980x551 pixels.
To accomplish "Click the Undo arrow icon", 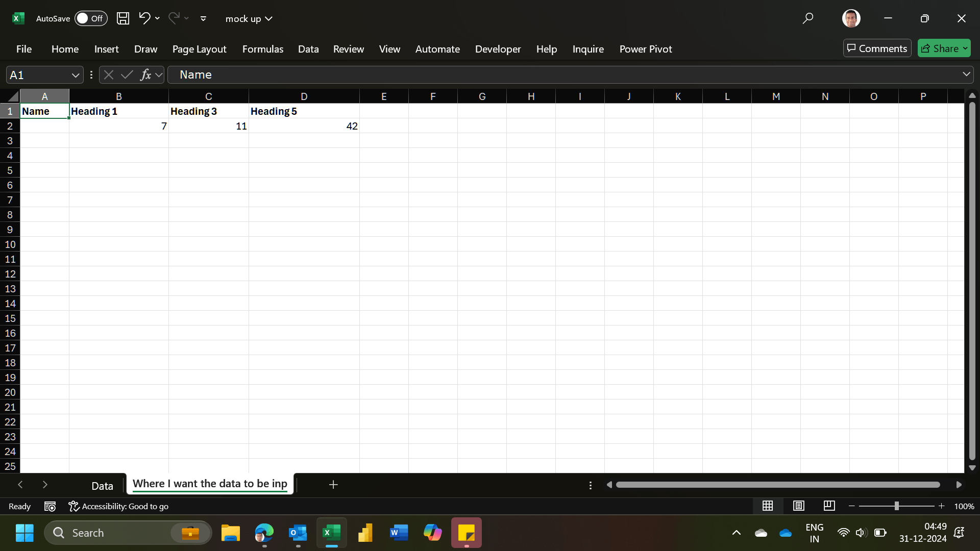I will click(x=144, y=18).
